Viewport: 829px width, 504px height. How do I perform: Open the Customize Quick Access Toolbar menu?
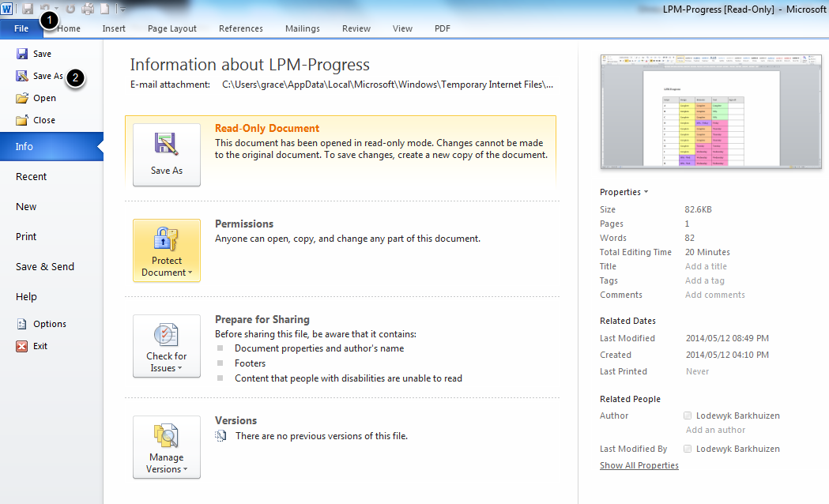point(122,9)
